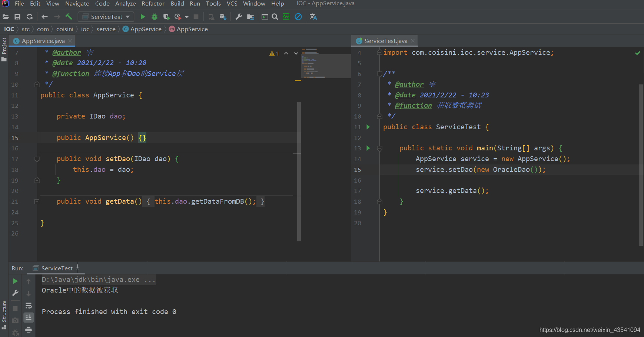
Task: Collapse the main method fold marker at line 13
Action: 379,148
